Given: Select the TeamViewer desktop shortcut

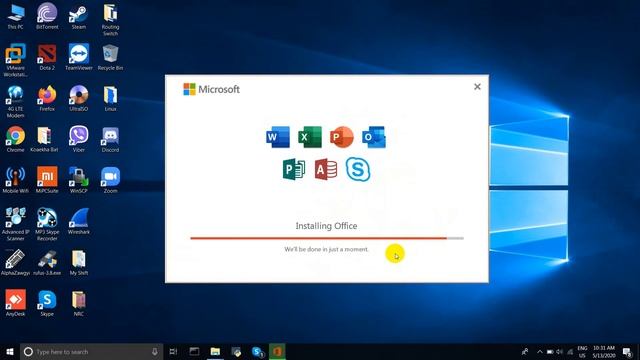Looking at the screenshot, I should pyautogui.click(x=78, y=57).
